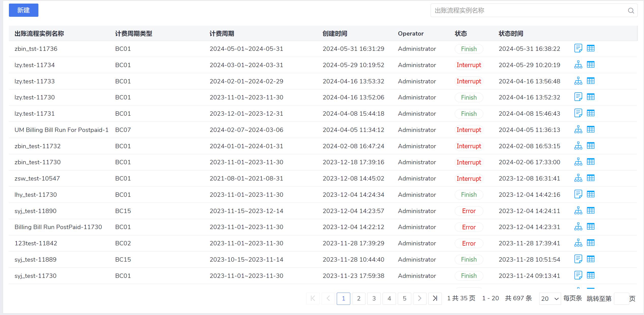This screenshot has width=644, height=315.
Task: Click the 共 697 条 total count
Action: 518,298
